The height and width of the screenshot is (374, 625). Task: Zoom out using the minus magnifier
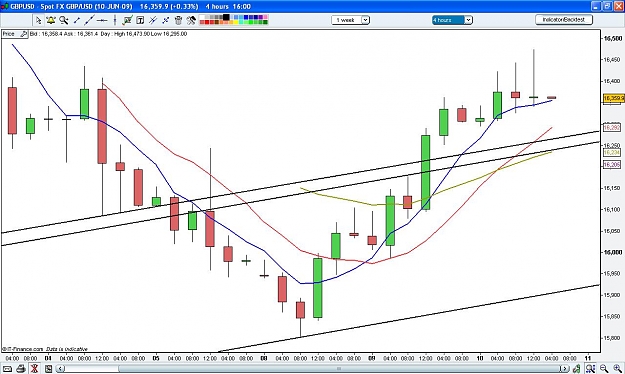[x=604, y=369]
